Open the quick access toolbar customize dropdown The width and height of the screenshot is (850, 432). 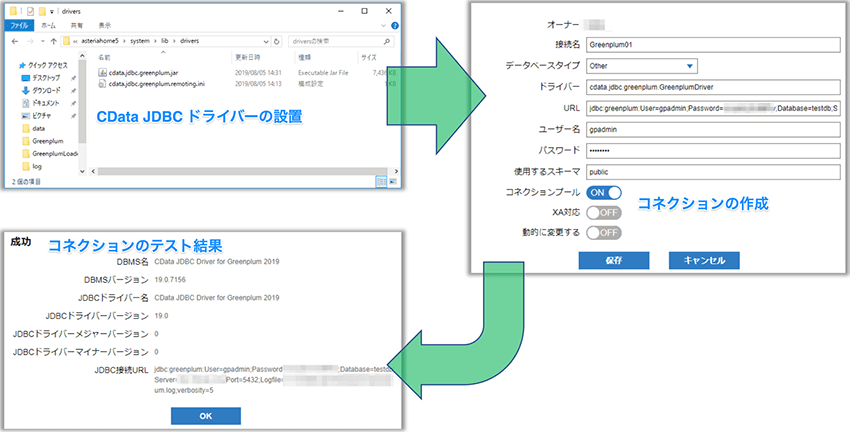pos(51,11)
